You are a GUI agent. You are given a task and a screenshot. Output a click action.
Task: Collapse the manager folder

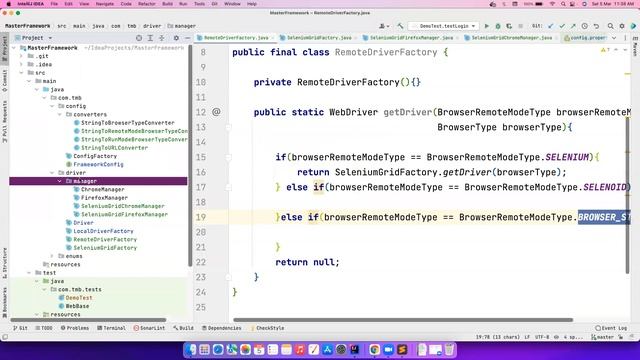click(60, 181)
